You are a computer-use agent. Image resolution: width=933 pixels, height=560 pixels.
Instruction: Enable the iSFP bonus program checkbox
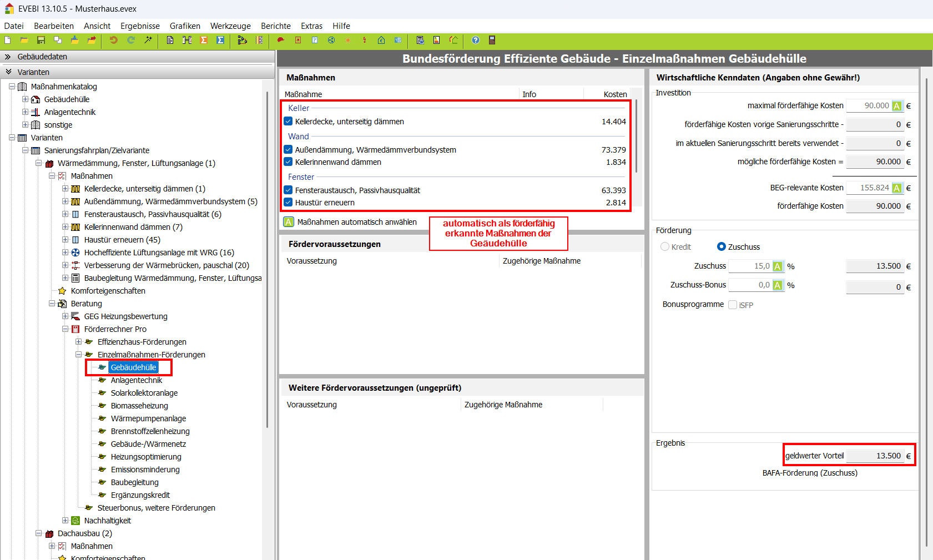733,305
